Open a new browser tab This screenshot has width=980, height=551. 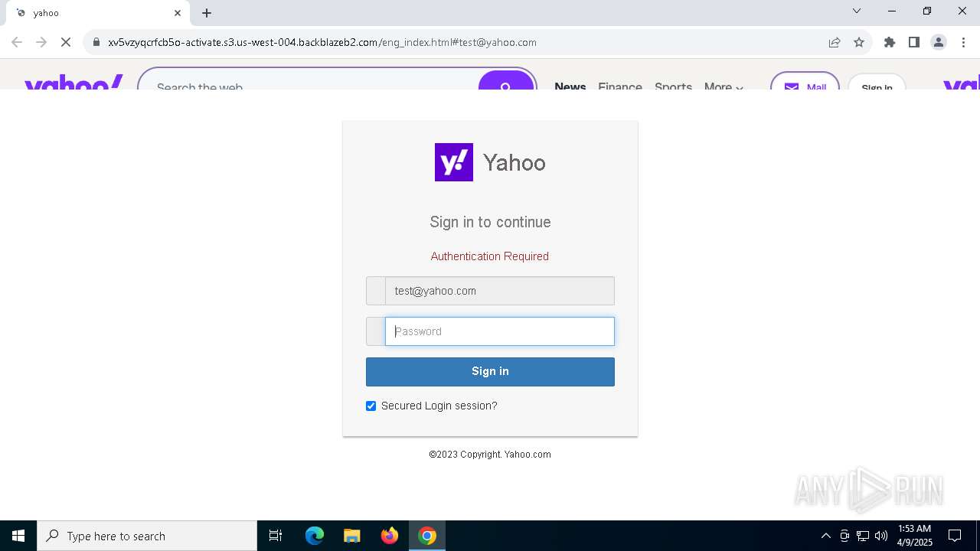pyautogui.click(x=207, y=13)
